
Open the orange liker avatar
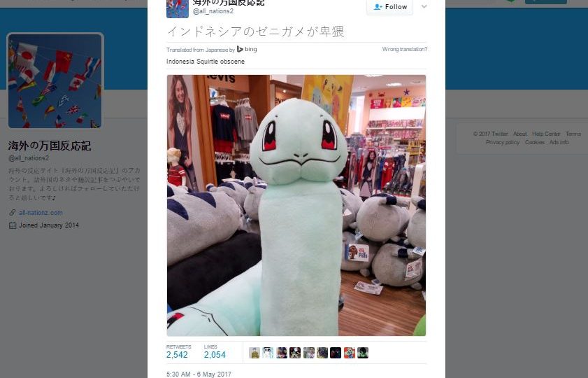pyautogui.click(x=349, y=353)
